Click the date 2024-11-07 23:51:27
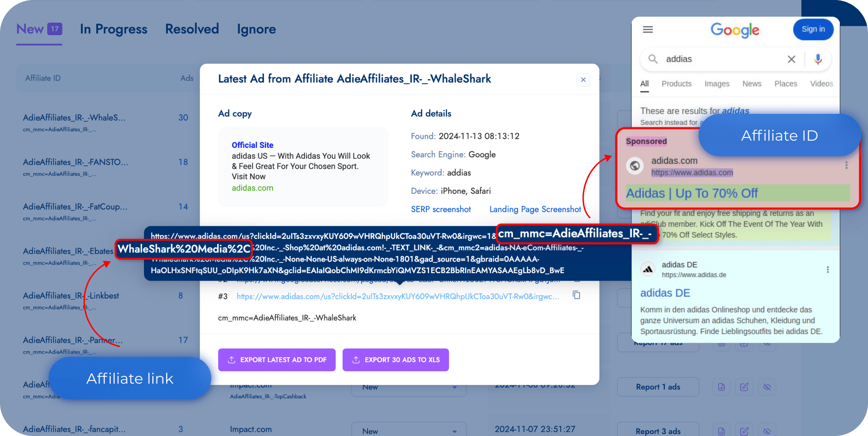The image size is (868, 436). (535, 429)
